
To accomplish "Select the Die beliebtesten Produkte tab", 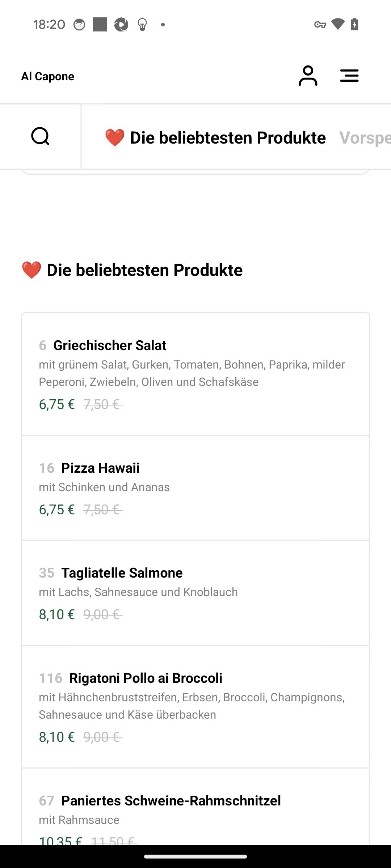I will click(215, 137).
